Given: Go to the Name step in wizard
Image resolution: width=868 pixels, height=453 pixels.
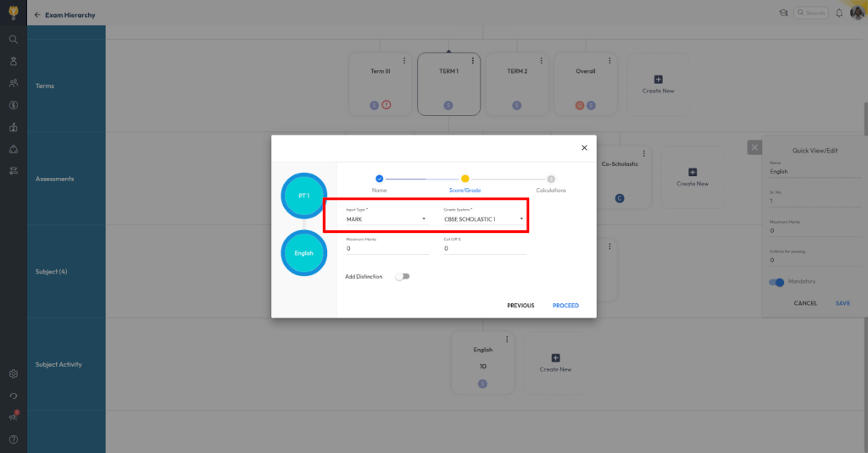Looking at the screenshot, I should point(379,179).
